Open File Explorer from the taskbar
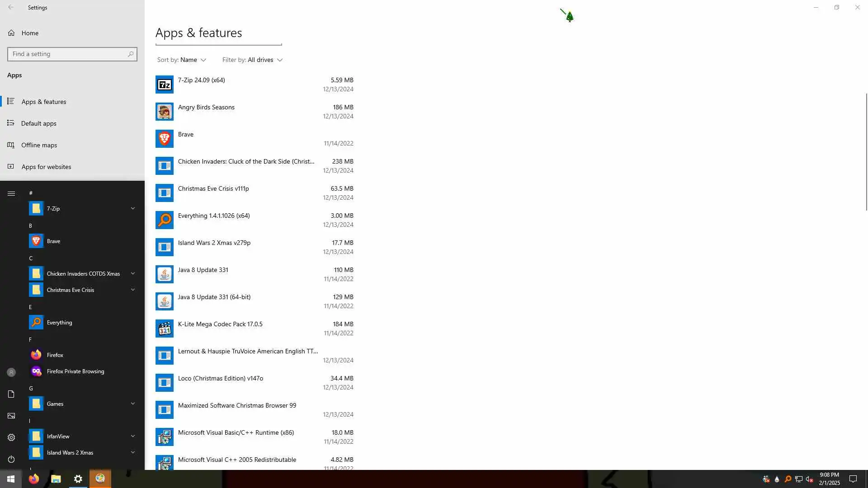 [x=56, y=479]
